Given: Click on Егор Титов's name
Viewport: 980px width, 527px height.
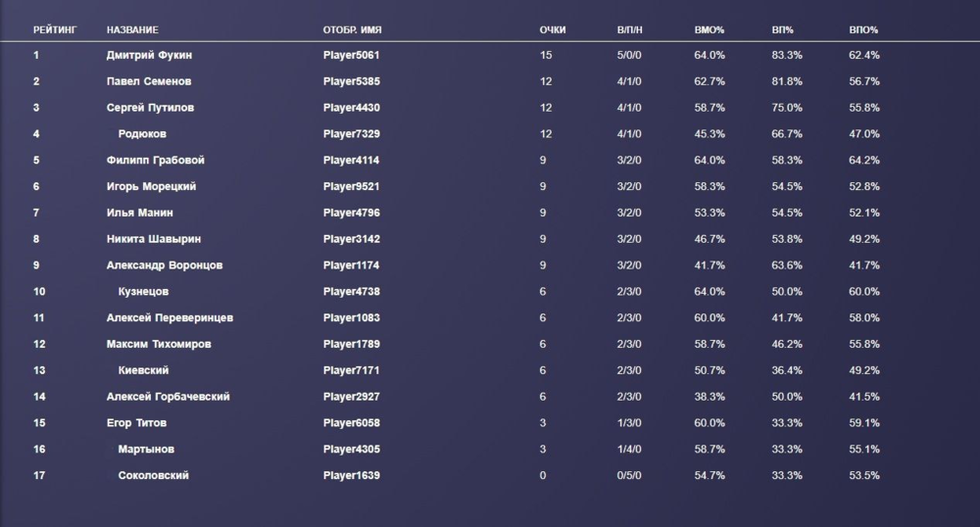Looking at the screenshot, I should 136,423.
